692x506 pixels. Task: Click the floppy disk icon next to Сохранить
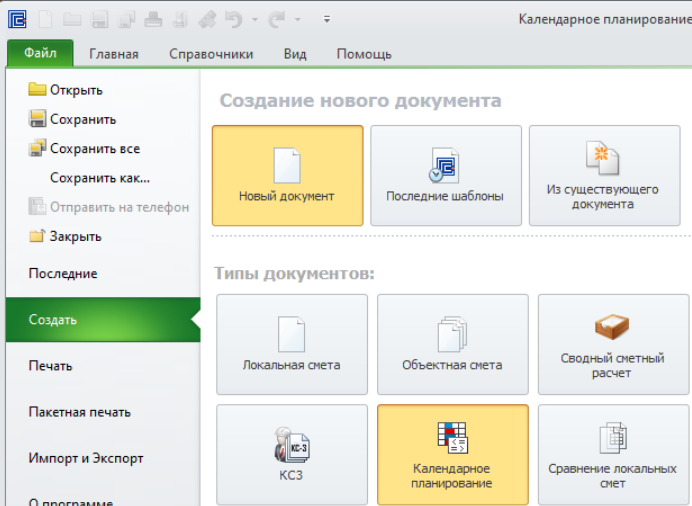(x=37, y=119)
